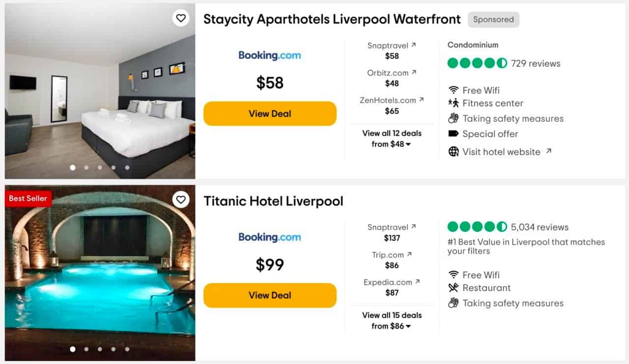Click the Booking.com logo for Titanic Hotel
Image resolution: width=629 pixels, height=364 pixels.
coord(270,237)
